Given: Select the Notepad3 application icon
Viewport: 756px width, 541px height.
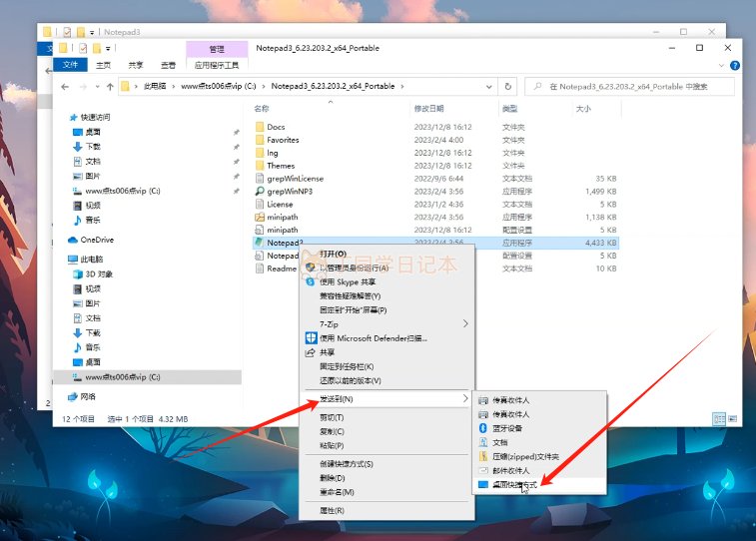Looking at the screenshot, I should 260,243.
